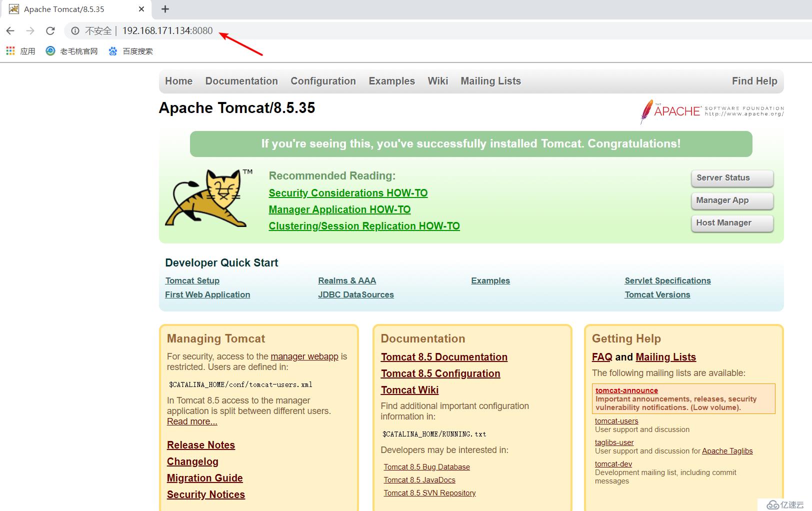The height and width of the screenshot is (511, 812).
Task: Click the $CATALINA_HOME/conf/tomcat-users.xml path text
Action: pos(240,384)
